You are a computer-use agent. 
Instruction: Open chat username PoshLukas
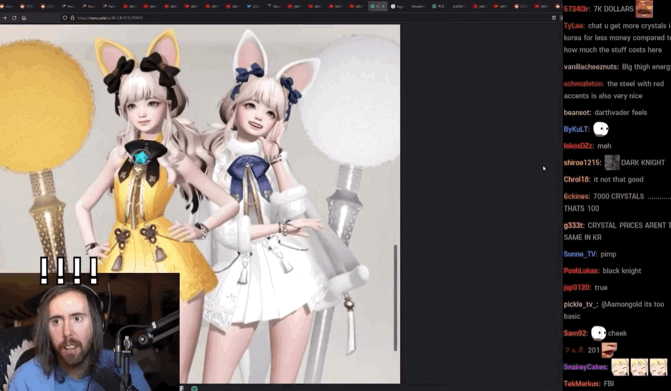[x=582, y=271]
